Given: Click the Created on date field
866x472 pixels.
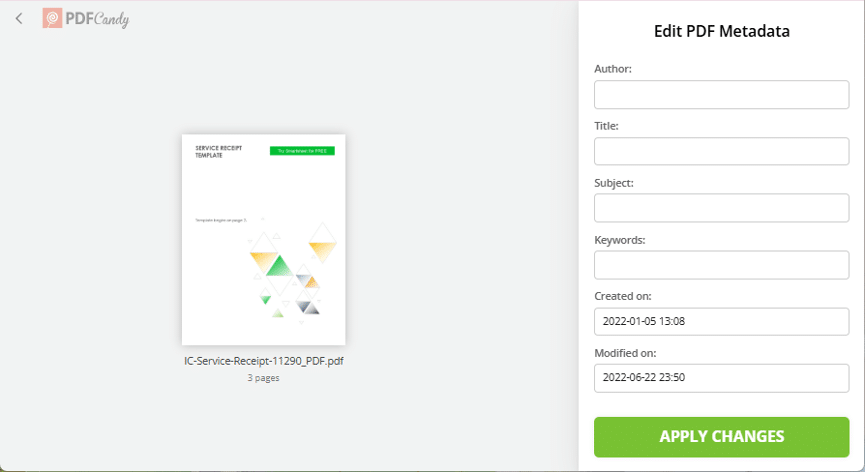Looking at the screenshot, I should pyautogui.click(x=721, y=321).
